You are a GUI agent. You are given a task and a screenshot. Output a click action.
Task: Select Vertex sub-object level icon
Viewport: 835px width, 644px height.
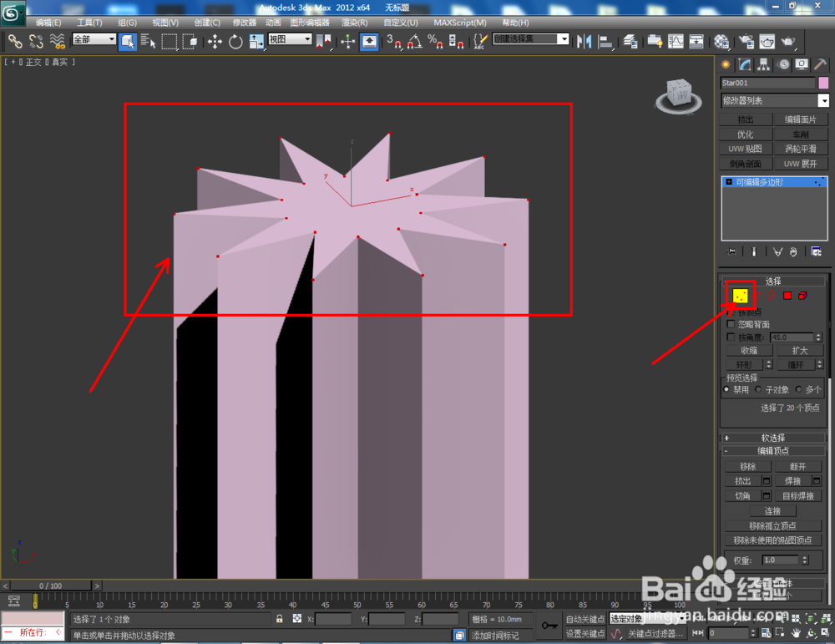[x=740, y=296]
